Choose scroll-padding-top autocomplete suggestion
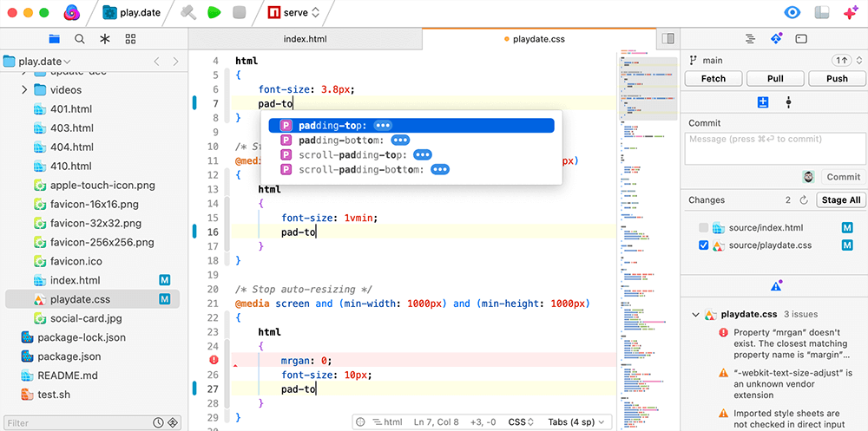Image resolution: width=868 pixels, height=431 pixels. pyautogui.click(x=411, y=154)
